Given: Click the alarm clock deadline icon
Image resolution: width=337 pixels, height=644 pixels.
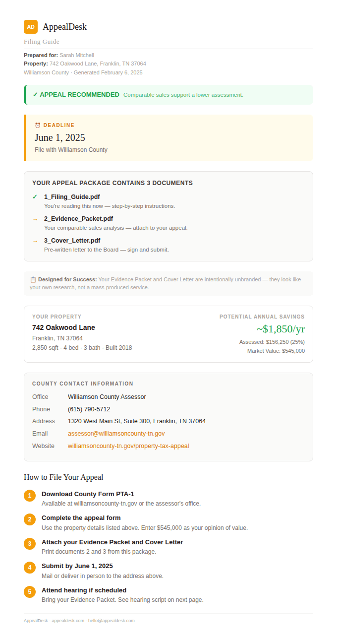Looking at the screenshot, I should (x=38, y=126).
